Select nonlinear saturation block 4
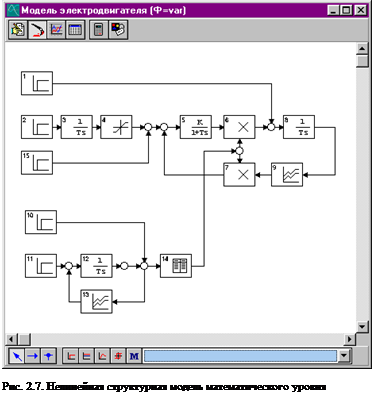This screenshot has width=376, height=399. 116,127
